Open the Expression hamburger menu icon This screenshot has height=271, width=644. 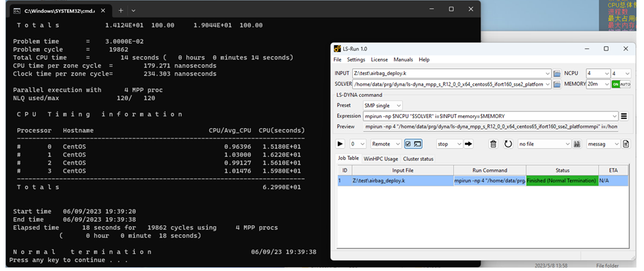624,116
